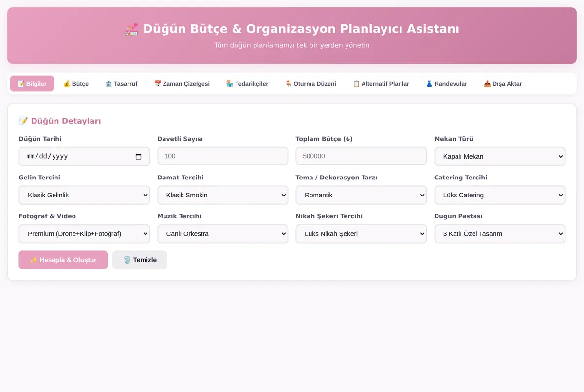Expand Nikah Şekeri Tercihi dropdown

[361, 233]
